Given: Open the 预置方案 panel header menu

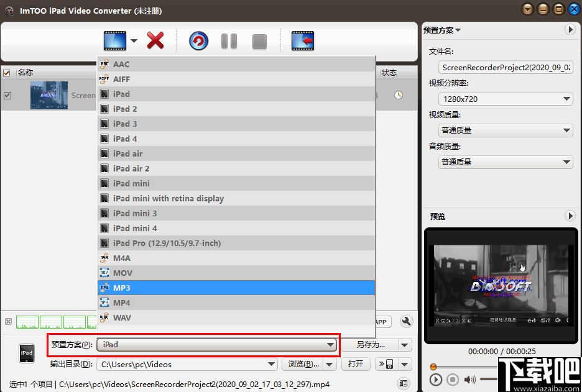Looking at the screenshot, I should (441, 30).
